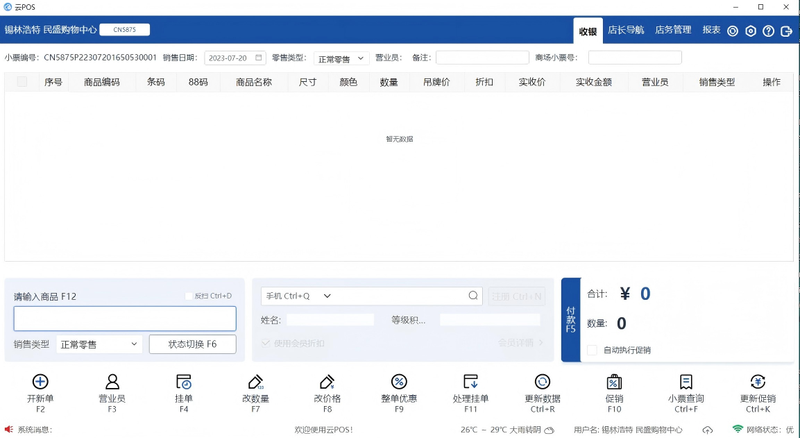The width and height of the screenshot is (800, 438).
Task: Click the 商品编码 column header
Action: pyautogui.click(x=102, y=82)
